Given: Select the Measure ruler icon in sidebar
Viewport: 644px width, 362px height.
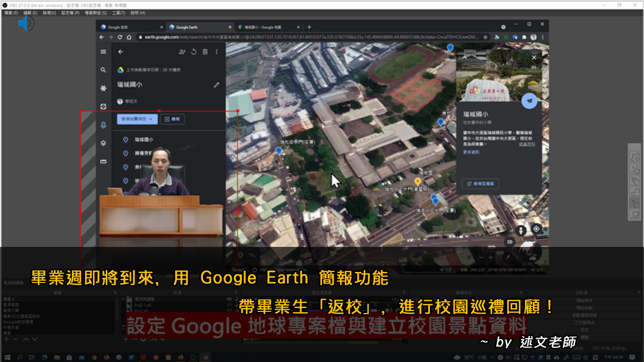Looking at the screenshot, I should 103,161.
